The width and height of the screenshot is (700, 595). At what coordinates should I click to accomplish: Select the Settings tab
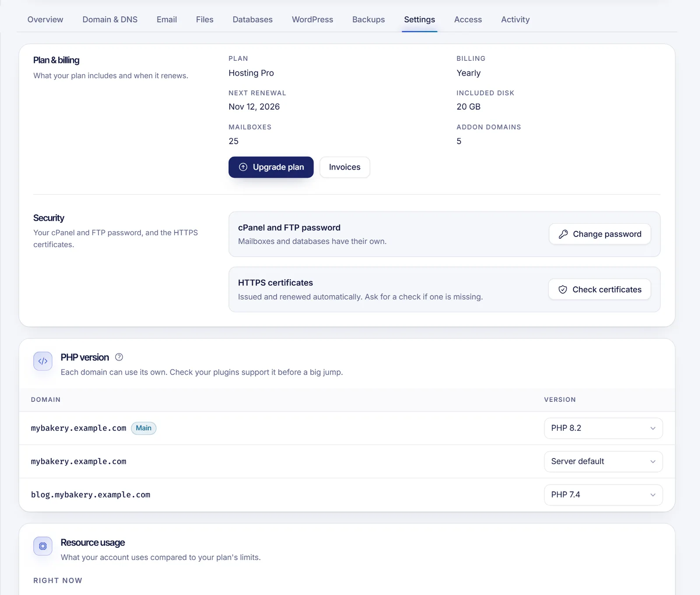420,20
